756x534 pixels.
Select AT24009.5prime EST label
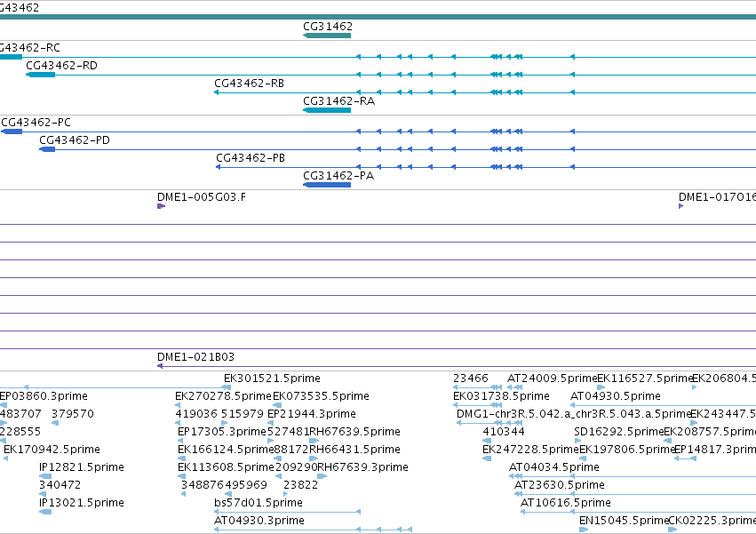point(552,379)
